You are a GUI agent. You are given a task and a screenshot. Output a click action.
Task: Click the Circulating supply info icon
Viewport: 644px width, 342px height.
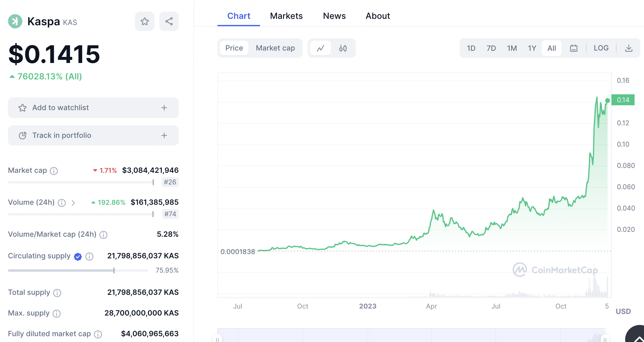point(89,256)
